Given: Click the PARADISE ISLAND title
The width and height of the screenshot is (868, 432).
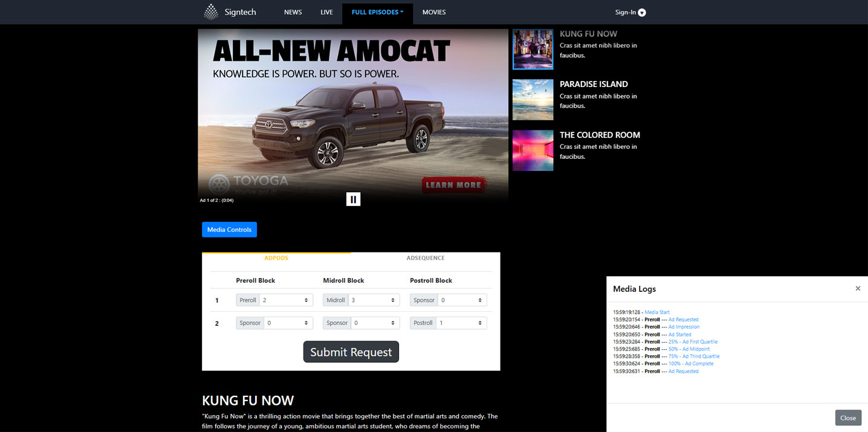Looking at the screenshot, I should pos(594,84).
